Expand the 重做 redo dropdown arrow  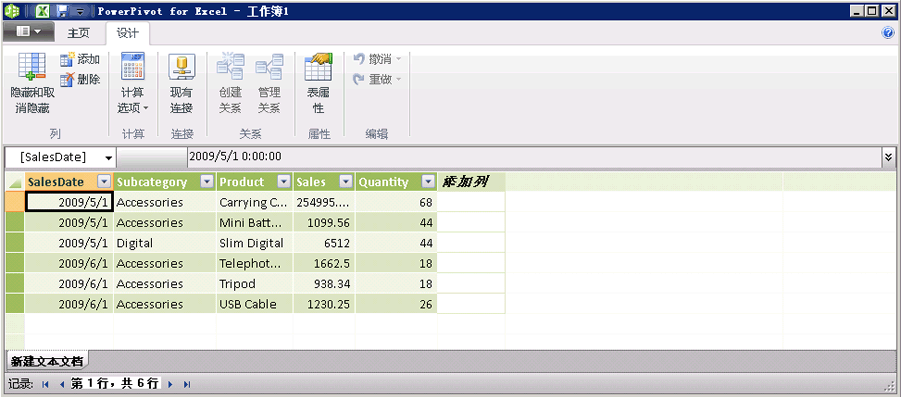[x=399, y=79]
